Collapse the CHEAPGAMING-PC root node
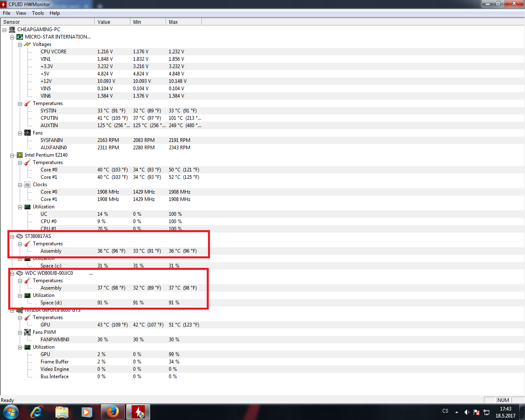 pos(4,30)
